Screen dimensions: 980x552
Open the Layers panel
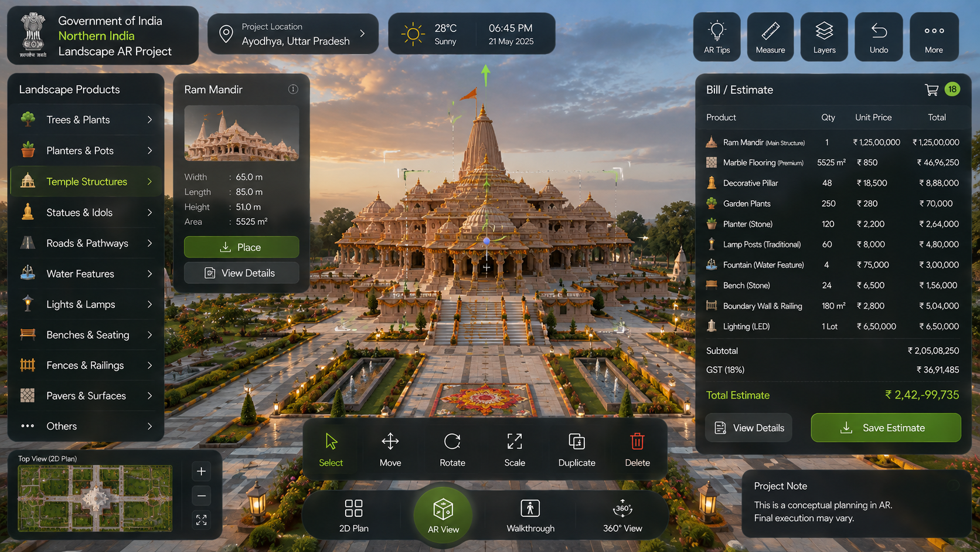point(824,37)
